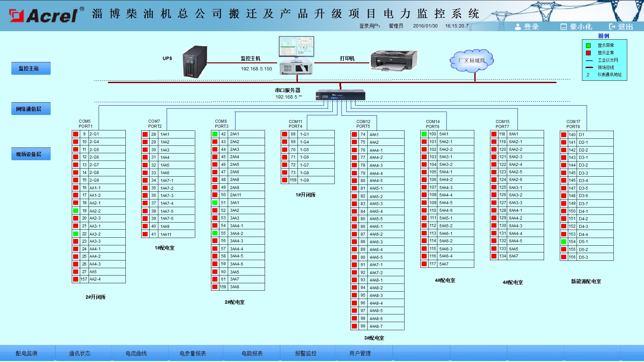The height and width of the screenshot is (362, 644).
Task: Click the UPS tower device icon
Action: (x=195, y=62)
